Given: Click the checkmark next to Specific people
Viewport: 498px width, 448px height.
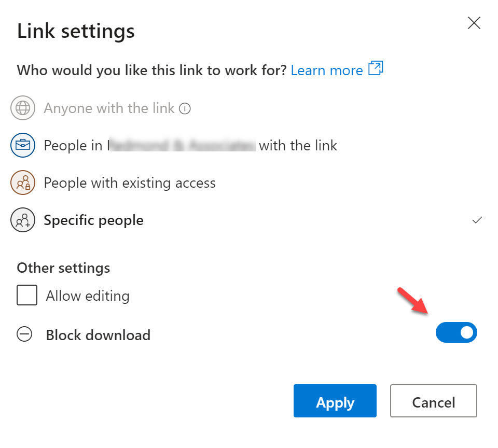Looking at the screenshot, I should (x=477, y=220).
